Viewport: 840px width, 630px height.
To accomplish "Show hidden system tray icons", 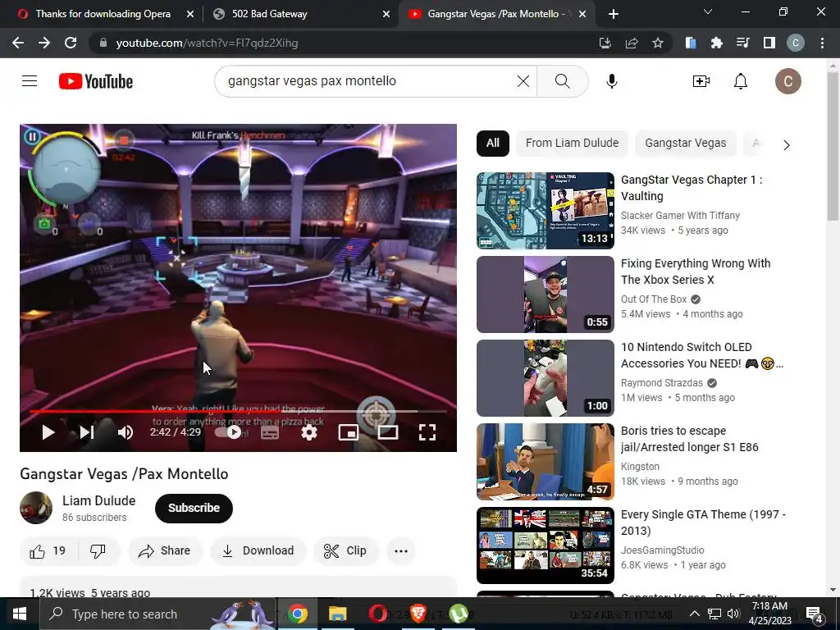I will [694, 614].
